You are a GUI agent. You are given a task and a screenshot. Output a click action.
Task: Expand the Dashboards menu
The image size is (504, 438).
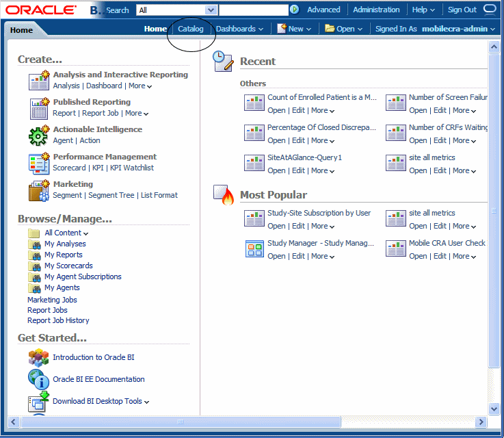click(x=239, y=29)
